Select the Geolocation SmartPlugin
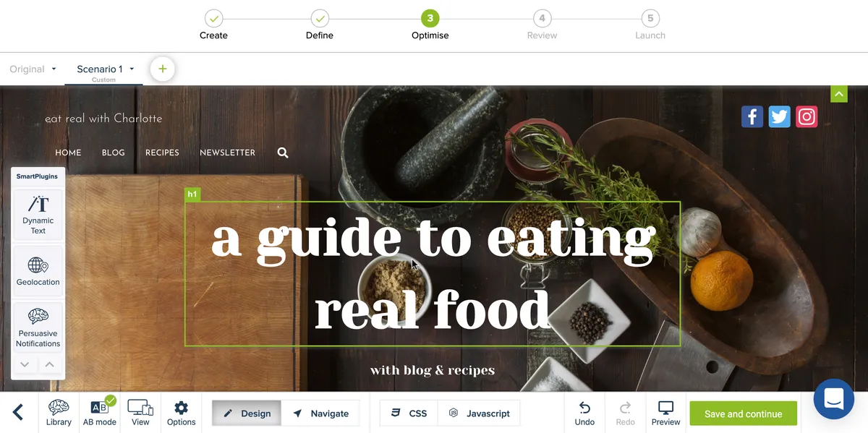The height and width of the screenshot is (433, 868). coord(38,270)
